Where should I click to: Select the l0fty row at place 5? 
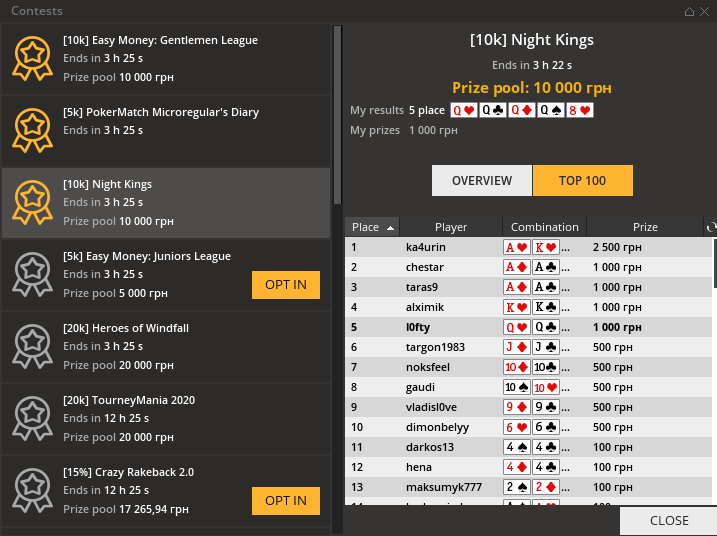pos(528,327)
